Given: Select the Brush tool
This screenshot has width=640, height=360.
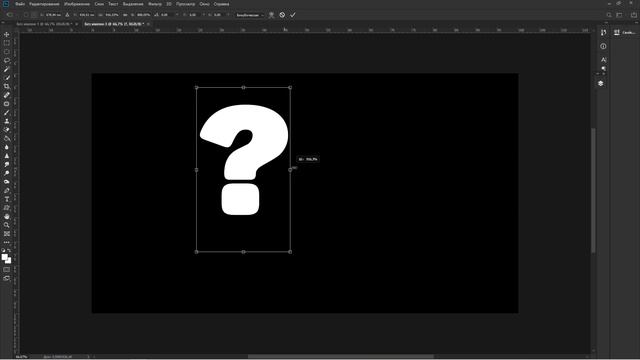Looking at the screenshot, I should coord(7,112).
